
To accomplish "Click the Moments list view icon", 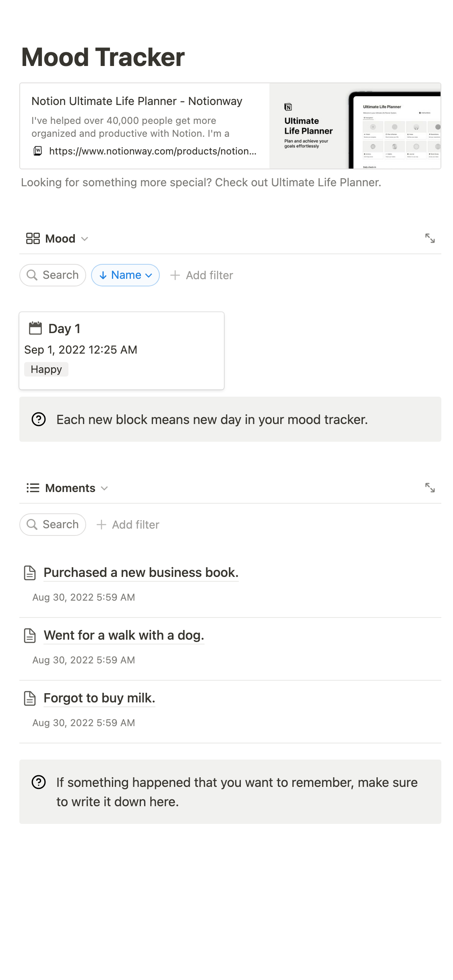I will click(33, 488).
